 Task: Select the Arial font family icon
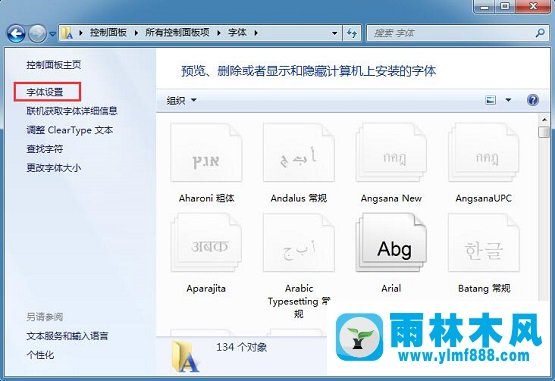pos(391,243)
